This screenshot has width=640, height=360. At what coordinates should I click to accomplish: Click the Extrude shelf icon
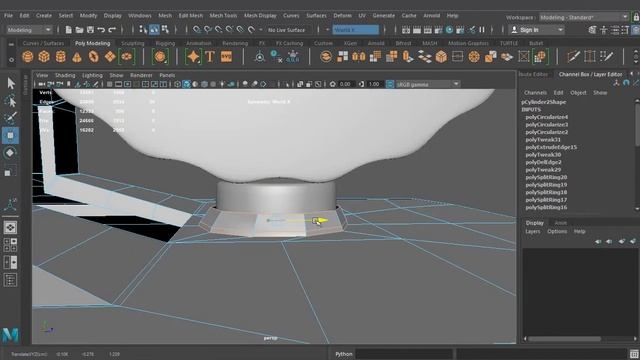tap(408, 56)
